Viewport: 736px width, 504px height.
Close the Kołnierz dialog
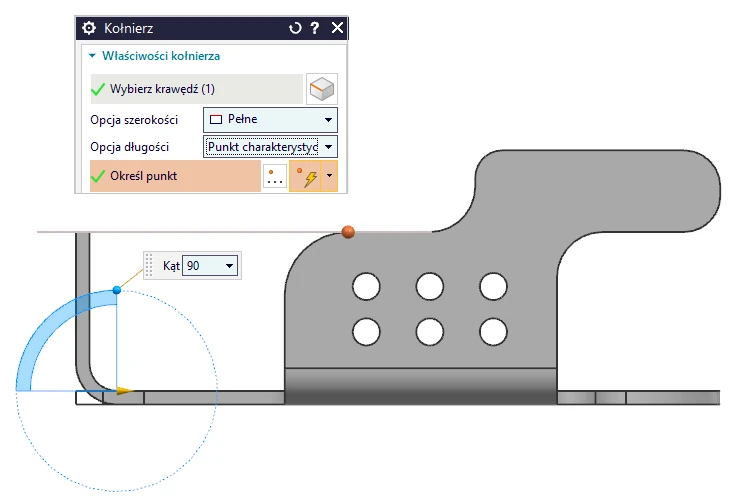click(337, 29)
